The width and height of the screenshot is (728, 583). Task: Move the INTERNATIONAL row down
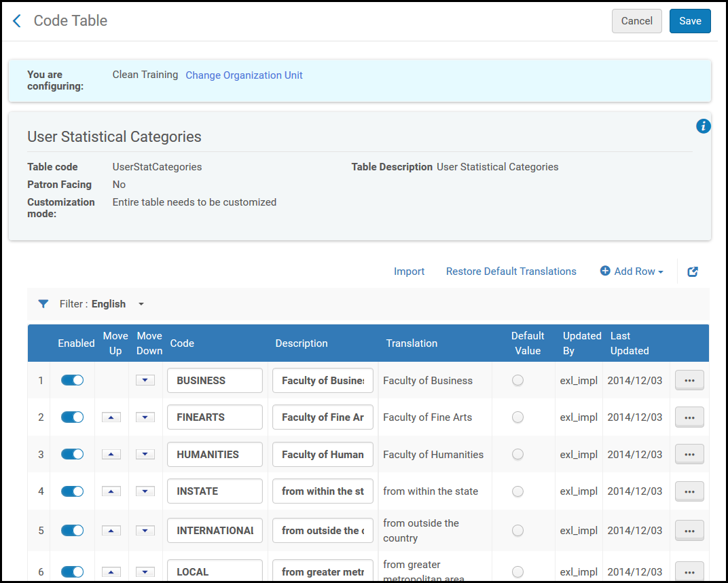145,531
